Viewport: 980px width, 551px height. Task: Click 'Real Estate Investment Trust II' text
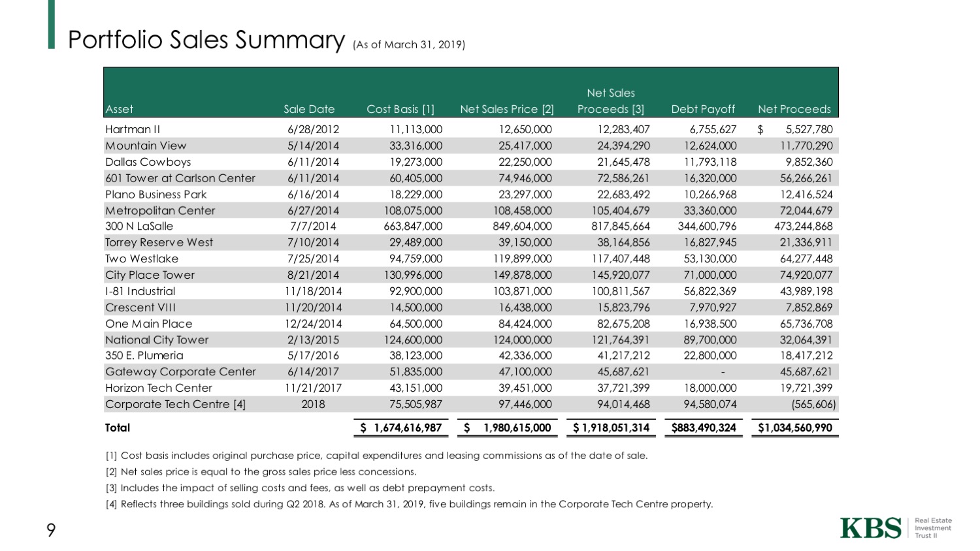pyautogui.click(x=933, y=528)
